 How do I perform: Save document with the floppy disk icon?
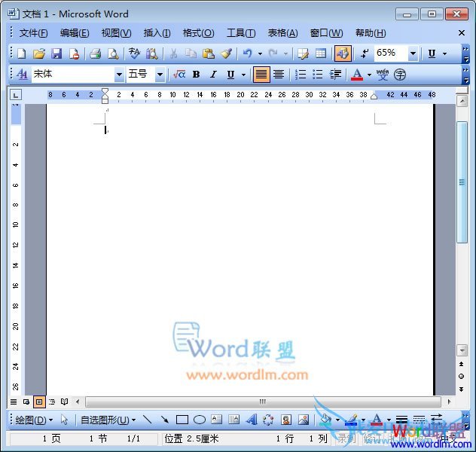pos(56,53)
